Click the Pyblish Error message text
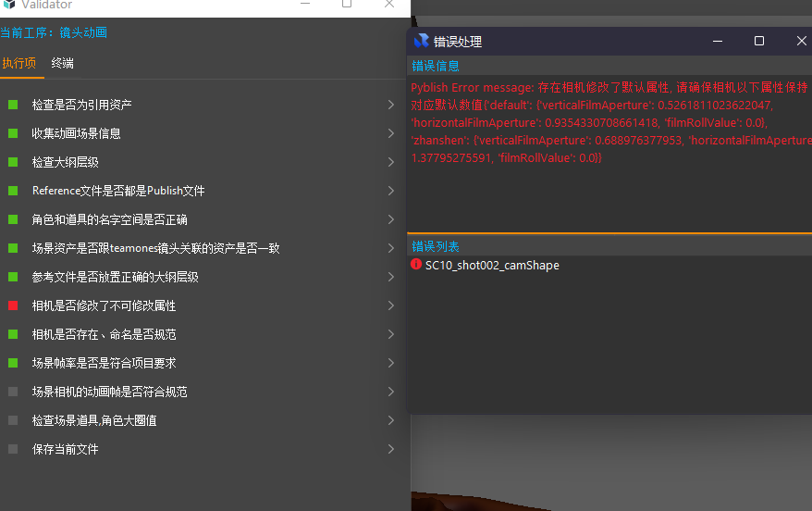Viewport: 812px width, 511px height. point(610,122)
